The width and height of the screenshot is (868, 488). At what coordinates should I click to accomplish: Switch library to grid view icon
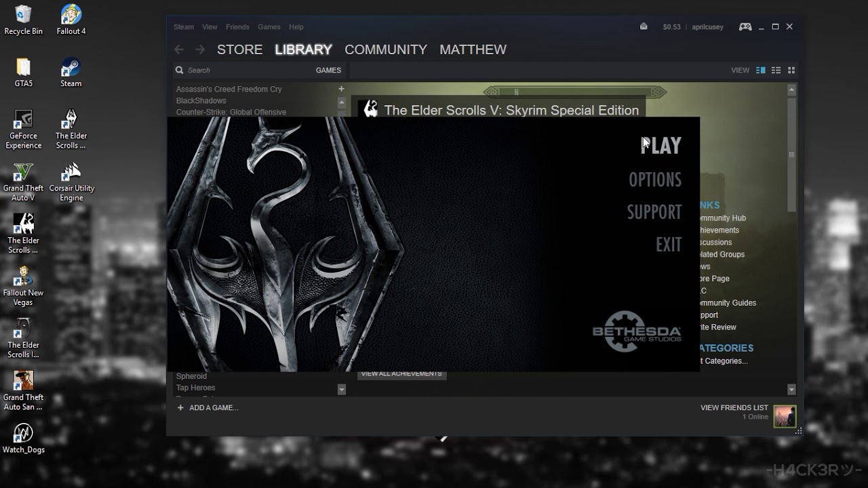[x=791, y=70]
